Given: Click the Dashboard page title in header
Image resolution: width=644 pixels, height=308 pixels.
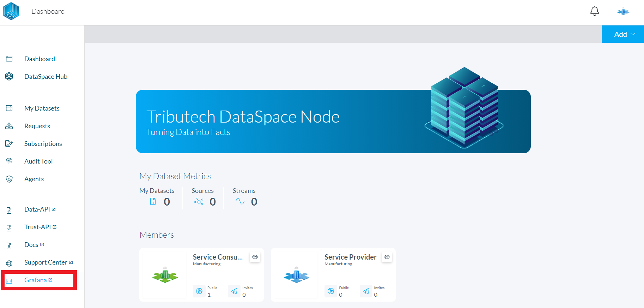Looking at the screenshot, I should [x=48, y=11].
